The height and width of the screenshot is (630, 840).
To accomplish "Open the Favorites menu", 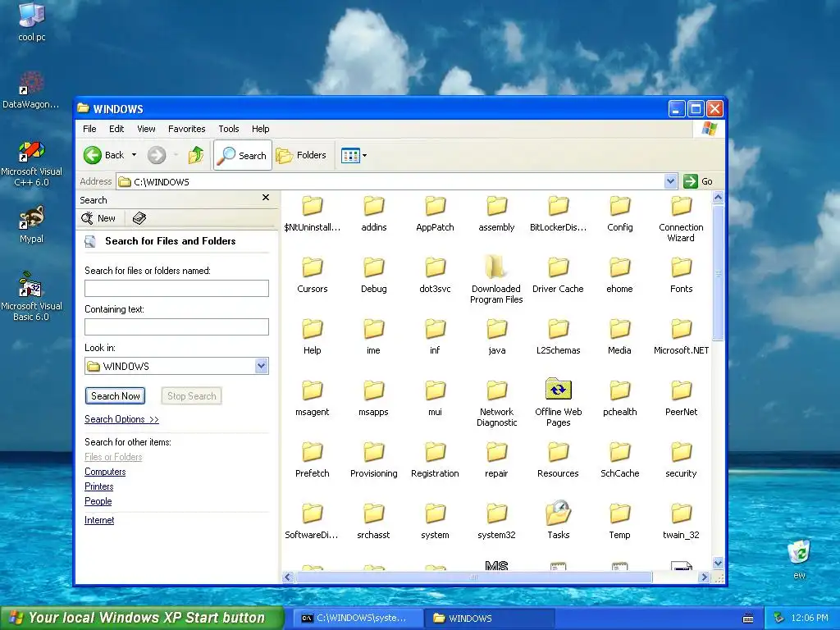I will coord(186,129).
